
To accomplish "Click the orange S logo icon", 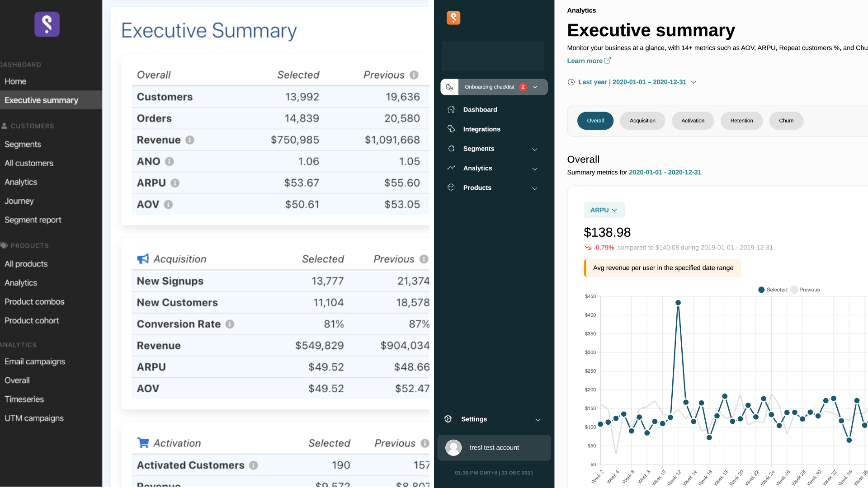I will [x=453, y=18].
